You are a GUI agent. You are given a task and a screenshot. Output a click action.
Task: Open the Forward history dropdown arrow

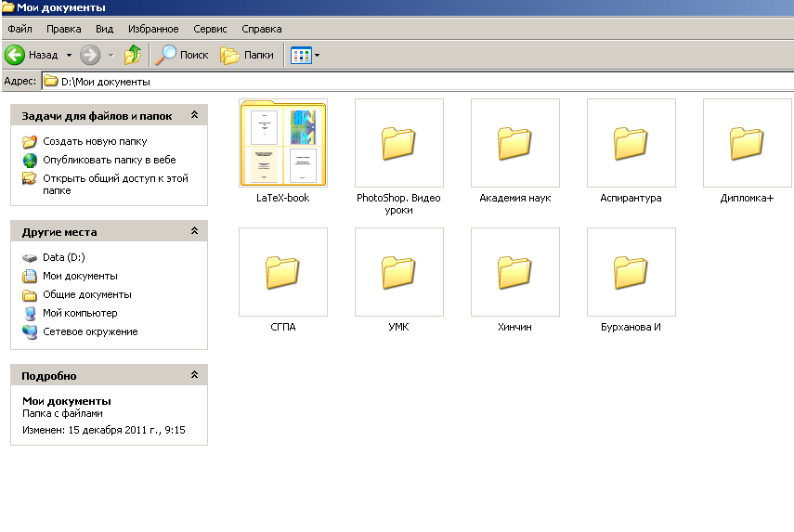(x=111, y=55)
